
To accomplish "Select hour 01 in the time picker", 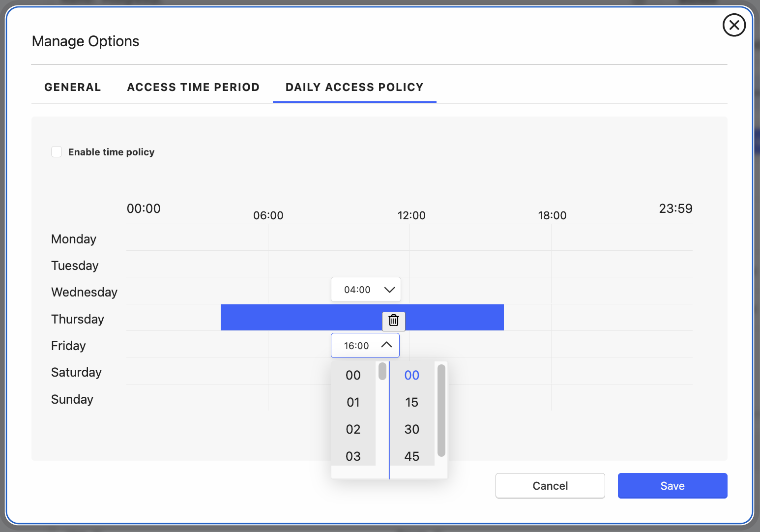I will [x=353, y=402].
